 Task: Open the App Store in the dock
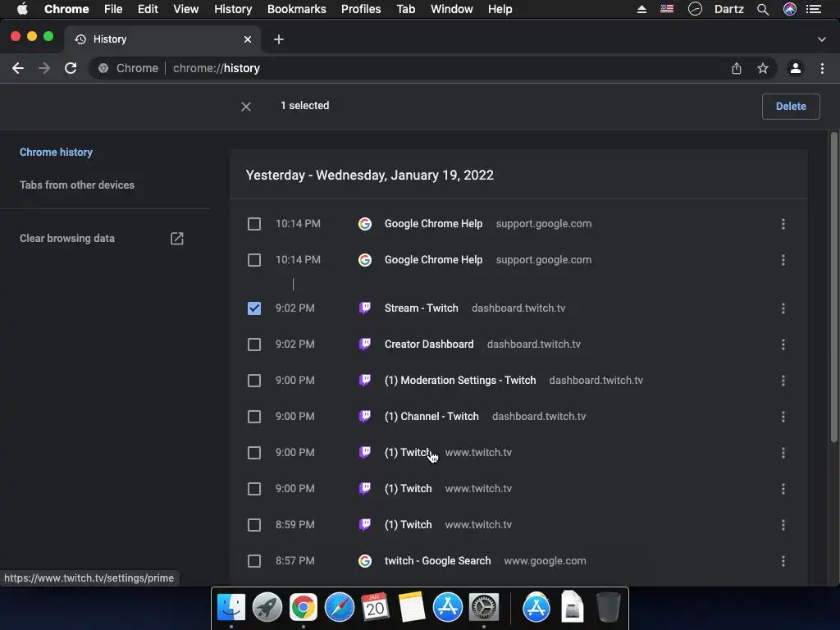[x=448, y=607]
